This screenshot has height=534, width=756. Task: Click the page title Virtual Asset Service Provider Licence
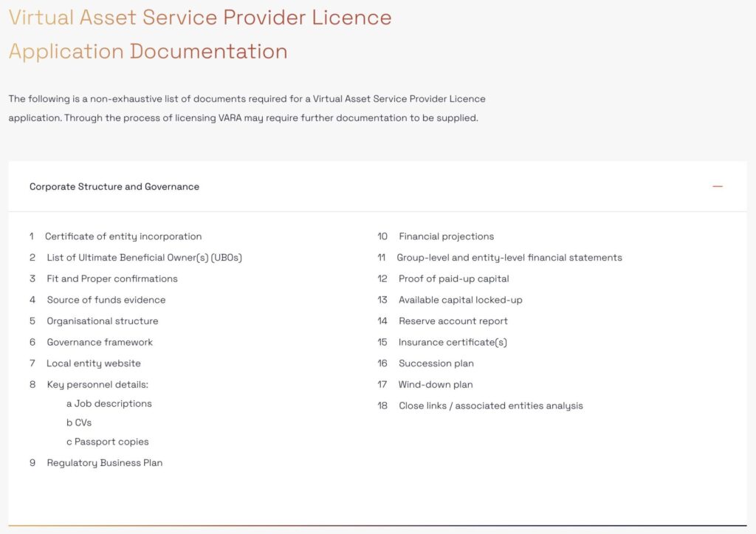pyautogui.click(x=200, y=18)
